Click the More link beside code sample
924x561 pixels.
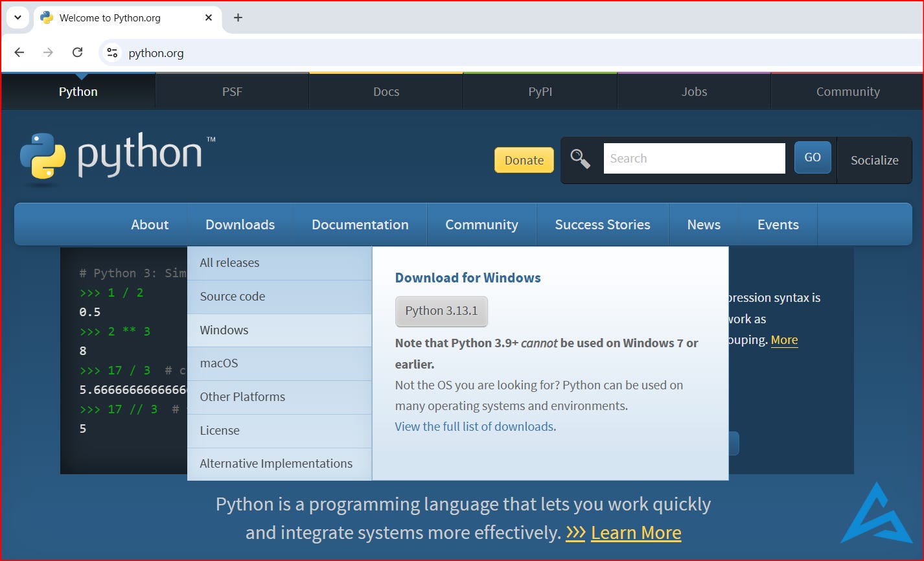784,340
